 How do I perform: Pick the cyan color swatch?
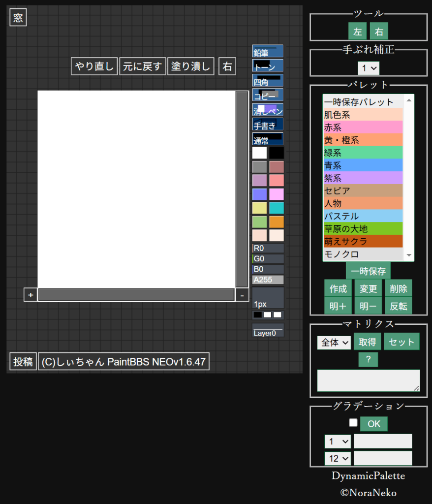coord(276,208)
